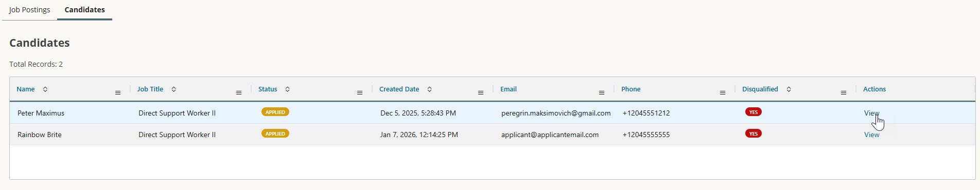Click the Phone column header label
The width and height of the screenshot is (980, 190).
[x=631, y=89]
